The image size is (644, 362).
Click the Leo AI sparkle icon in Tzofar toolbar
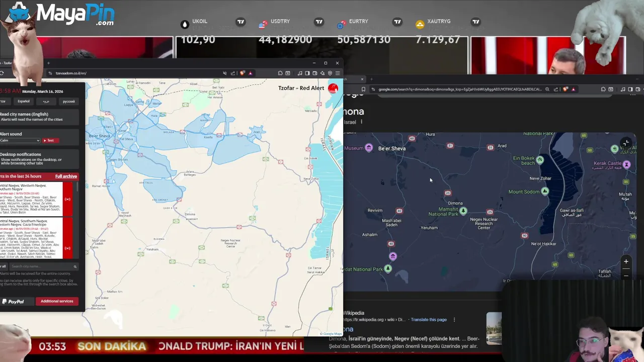click(x=323, y=73)
